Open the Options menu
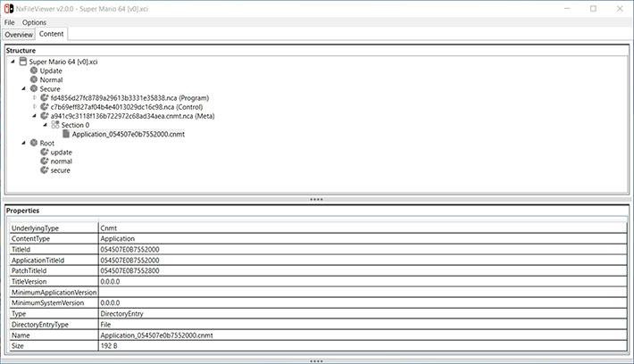Screen dimensions: 634x364 pos(34,22)
